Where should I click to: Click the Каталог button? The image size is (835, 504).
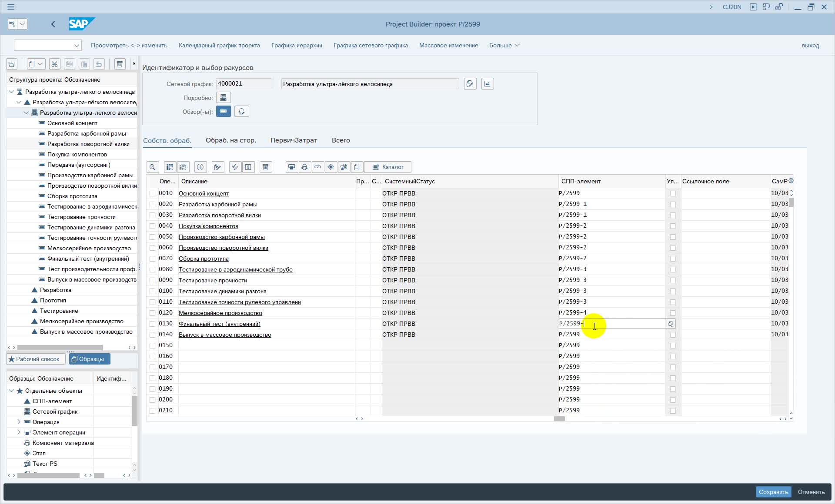point(388,167)
